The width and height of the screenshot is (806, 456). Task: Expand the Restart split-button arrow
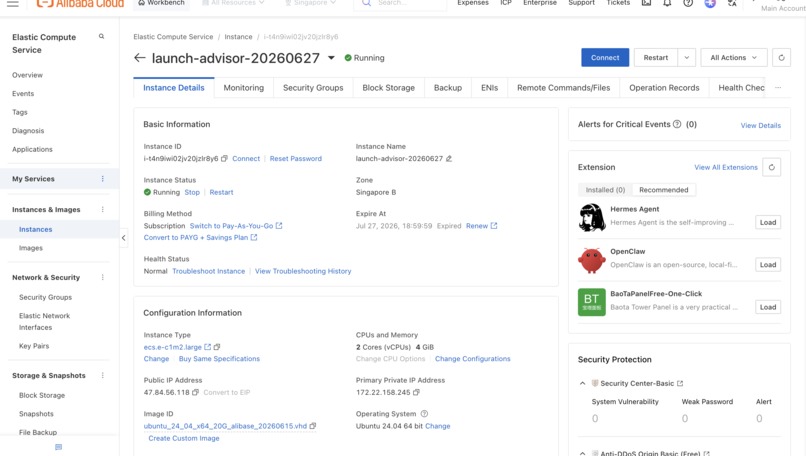(x=686, y=58)
